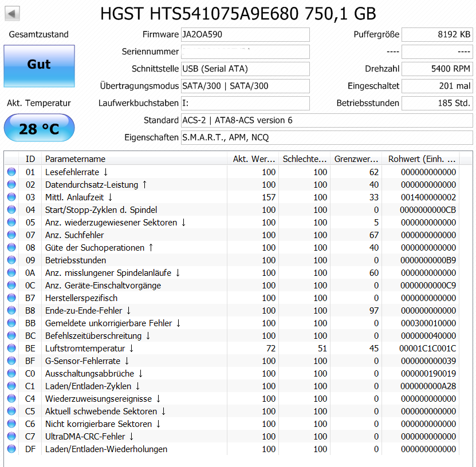Click the Übertragungsmodus SATA/300 field
This screenshot has width=476, height=467.
pyautogui.click(x=245, y=86)
